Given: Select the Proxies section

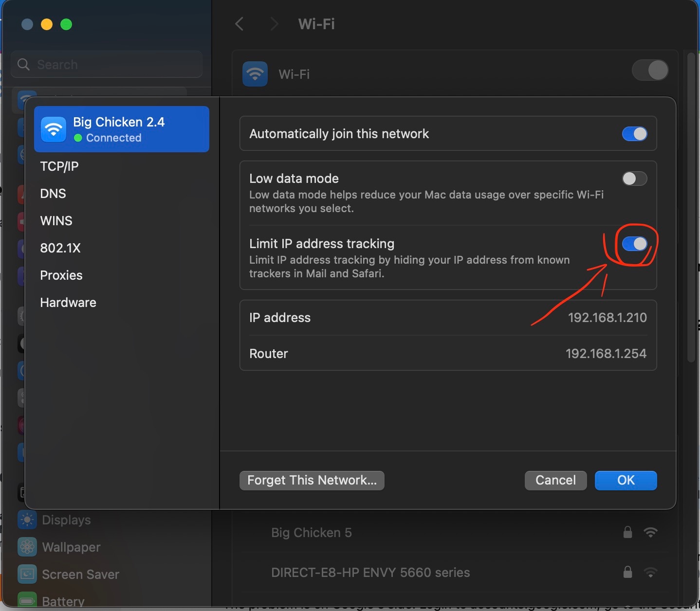Looking at the screenshot, I should tap(61, 275).
